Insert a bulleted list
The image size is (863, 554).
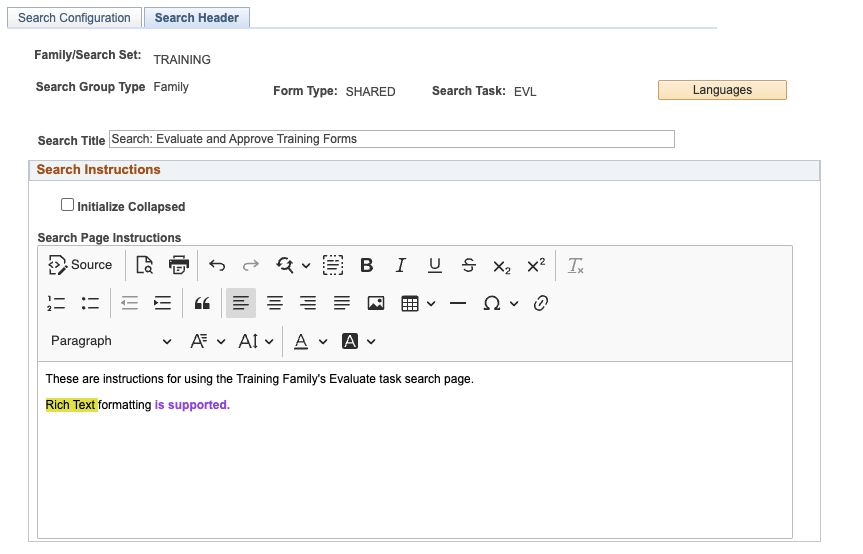point(90,303)
